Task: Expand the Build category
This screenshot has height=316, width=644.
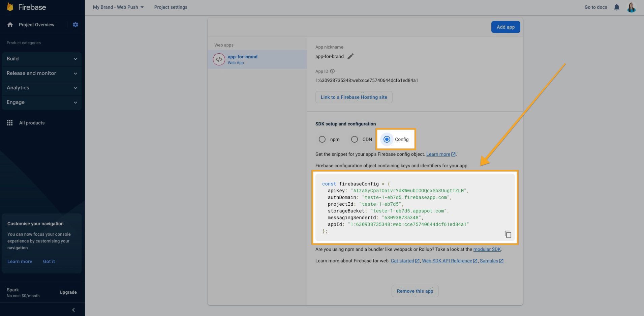Action: 41,59
